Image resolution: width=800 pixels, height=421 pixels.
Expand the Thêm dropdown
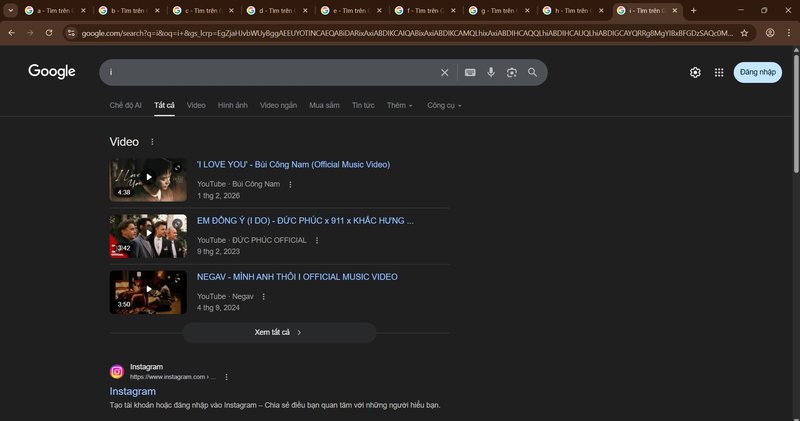[x=399, y=105]
